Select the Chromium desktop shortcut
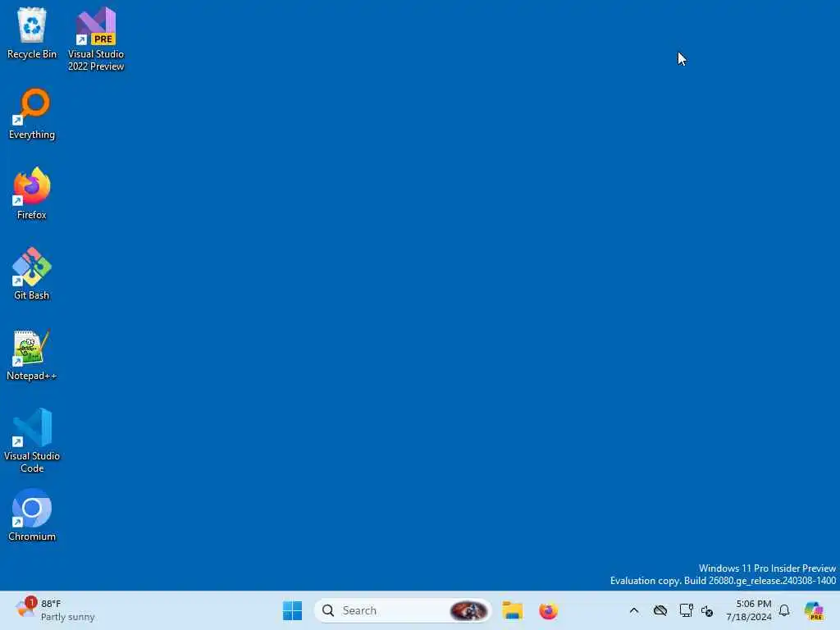The image size is (840, 630). pyautogui.click(x=32, y=515)
